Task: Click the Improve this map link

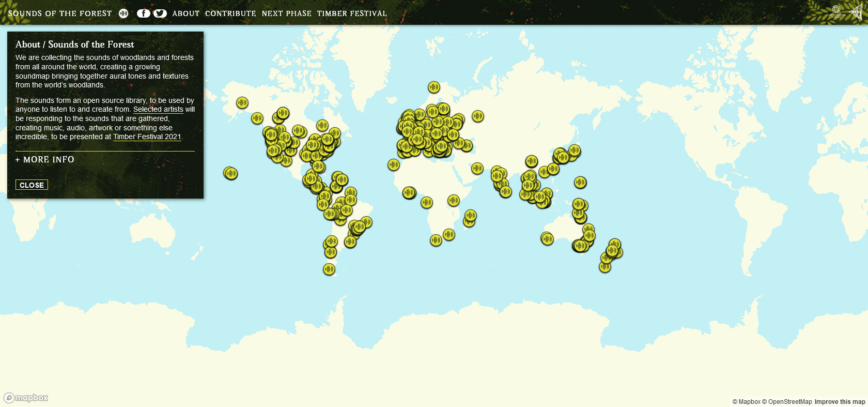Action: tap(840, 402)
